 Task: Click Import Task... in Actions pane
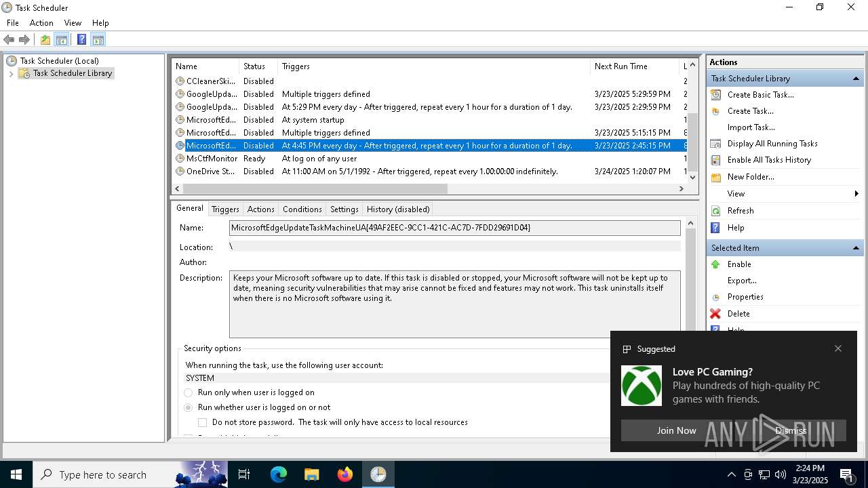click(751, 127)
